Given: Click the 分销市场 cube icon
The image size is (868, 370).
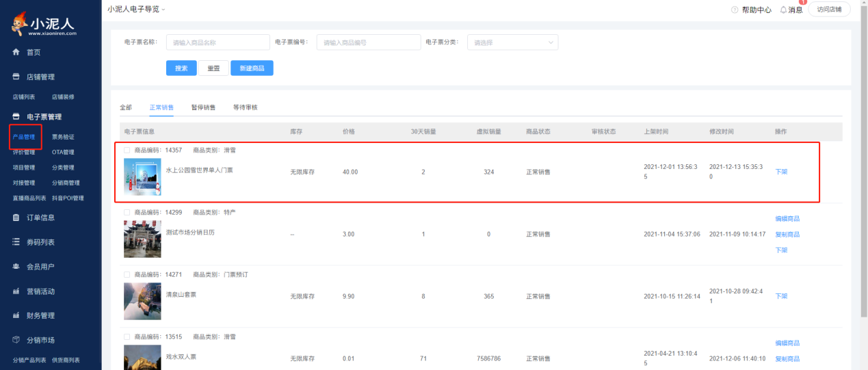Looking at the screenshot, I should click(16, 340).
